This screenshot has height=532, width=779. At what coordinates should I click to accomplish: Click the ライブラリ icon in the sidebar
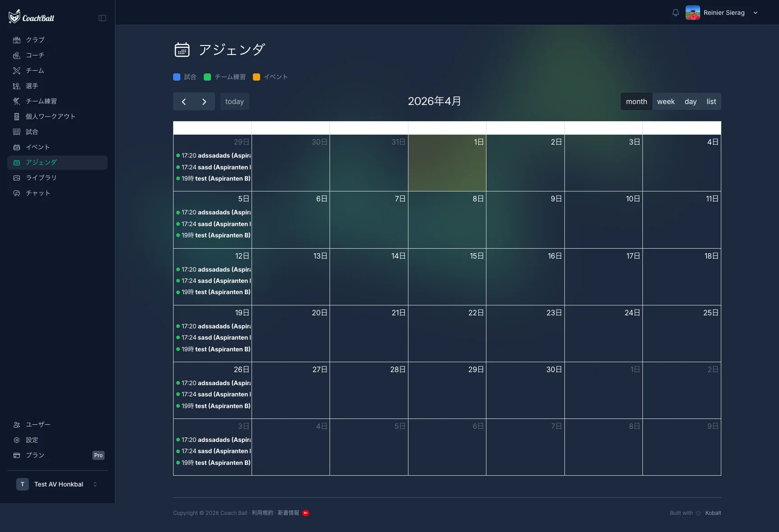coord(17,178)
